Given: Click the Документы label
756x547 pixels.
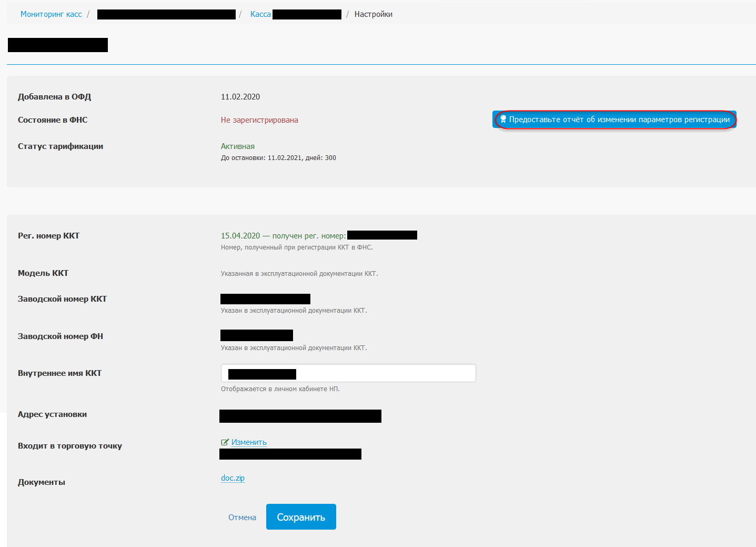Looking at the screenshot, I should click(x=42, y=482).
